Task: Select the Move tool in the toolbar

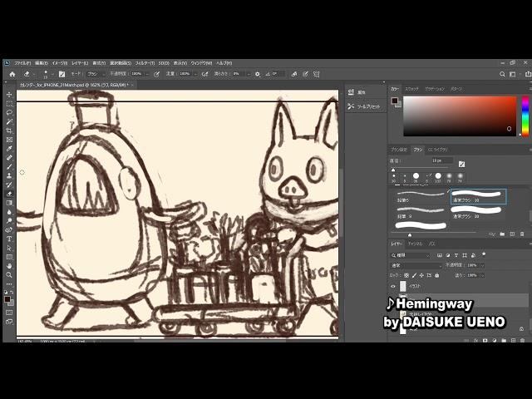Action: [9, 94]
